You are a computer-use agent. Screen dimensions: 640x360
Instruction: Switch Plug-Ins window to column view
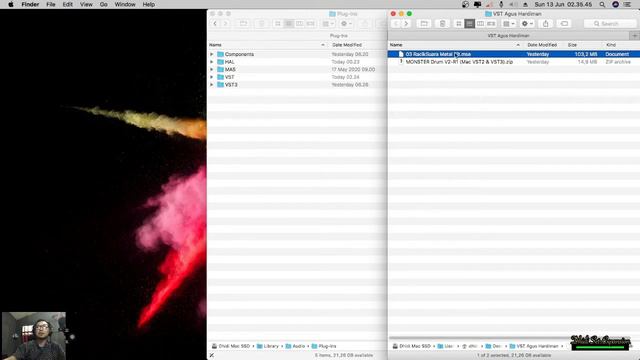pyautogui.click(x=300, y=24)
